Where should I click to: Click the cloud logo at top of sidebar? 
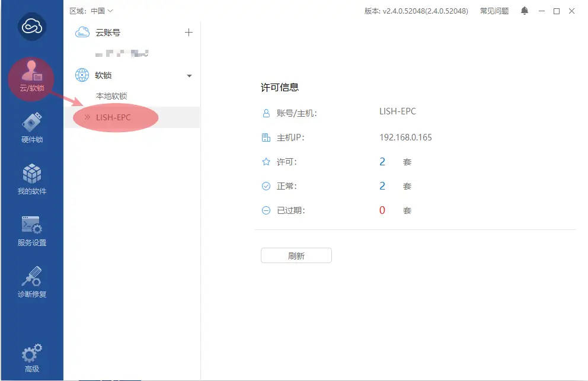tap(31, 27)
